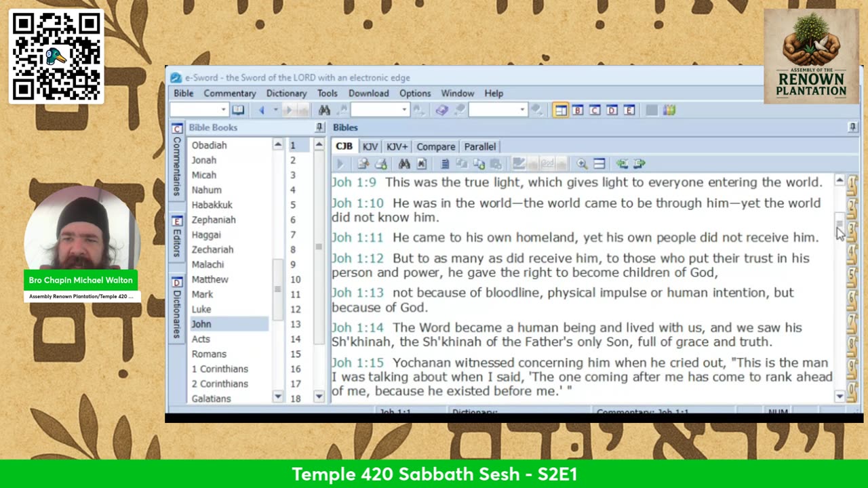Open the Commentaries side tab
The height and width of the screenshot is (488, 868).
[x=177, y=161]
